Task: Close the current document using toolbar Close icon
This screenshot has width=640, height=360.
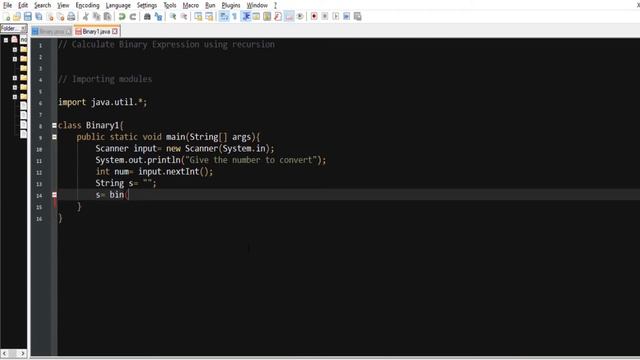Action: (50, 16)
